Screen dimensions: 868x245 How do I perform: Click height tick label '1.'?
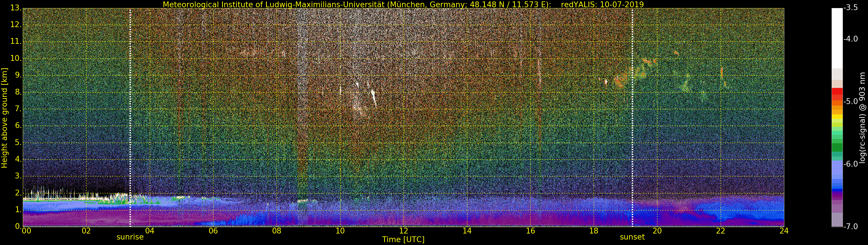pyautogui.click(x=18, y=209)
